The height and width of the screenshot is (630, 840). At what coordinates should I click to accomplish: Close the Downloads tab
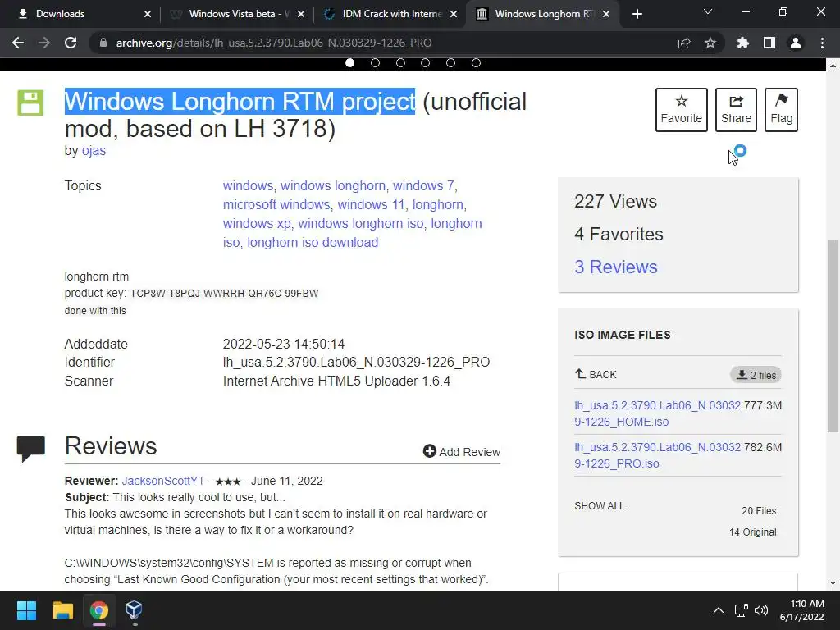click(x=148, y=14)
